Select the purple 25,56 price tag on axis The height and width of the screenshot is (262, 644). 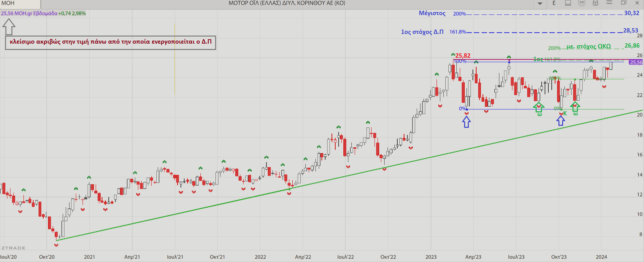click(636, 62)
